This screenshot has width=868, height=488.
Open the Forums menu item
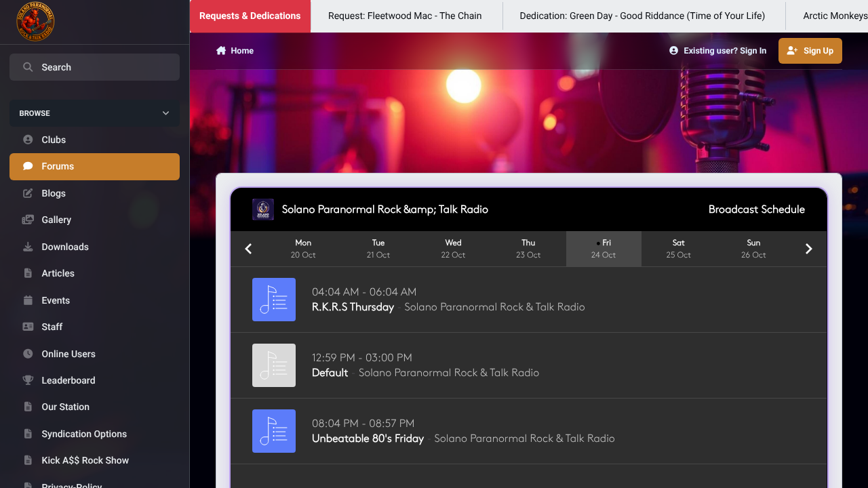(x=94, y=167)
